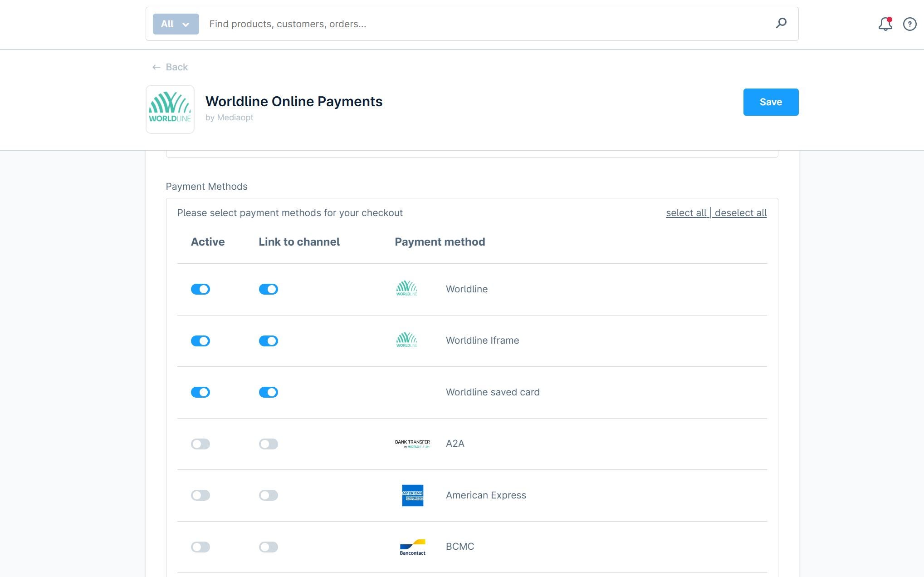Click the search magnifier icon
The height and width of the screenshot is (577, 924).
781,23
